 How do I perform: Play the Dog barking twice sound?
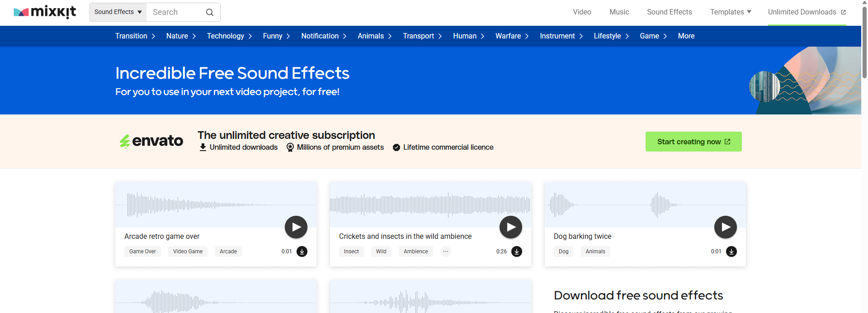[x=726, y=227]
